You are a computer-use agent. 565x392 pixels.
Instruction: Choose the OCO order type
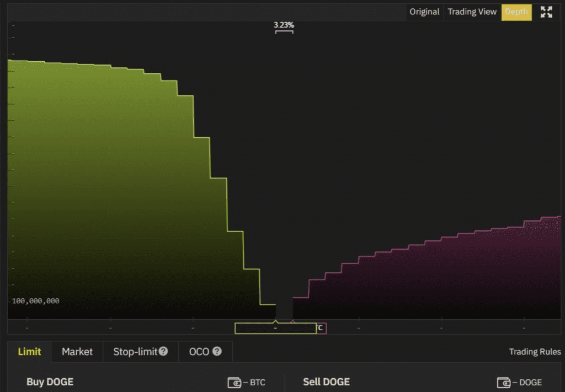pos(199,352)
